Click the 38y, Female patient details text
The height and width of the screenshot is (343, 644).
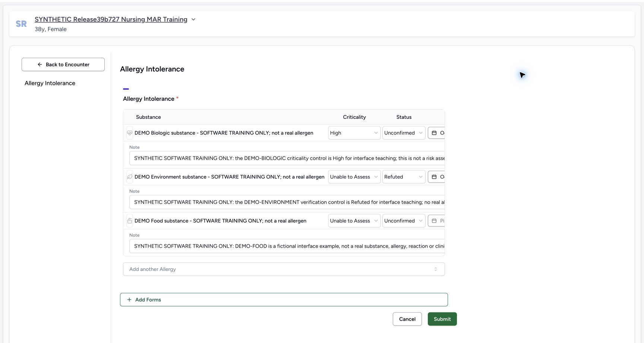(x=51, y=29)
